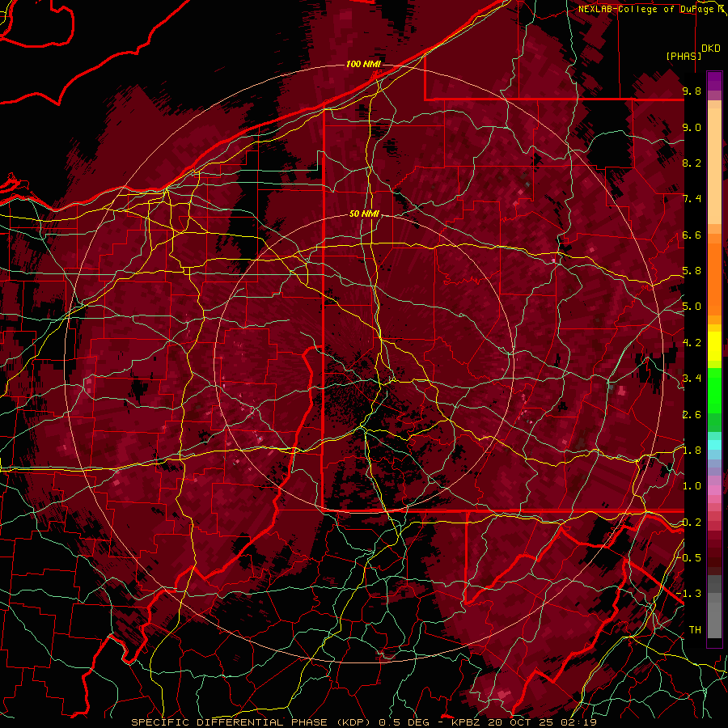Click the "DKD" label above the legend

click(711, 49)
